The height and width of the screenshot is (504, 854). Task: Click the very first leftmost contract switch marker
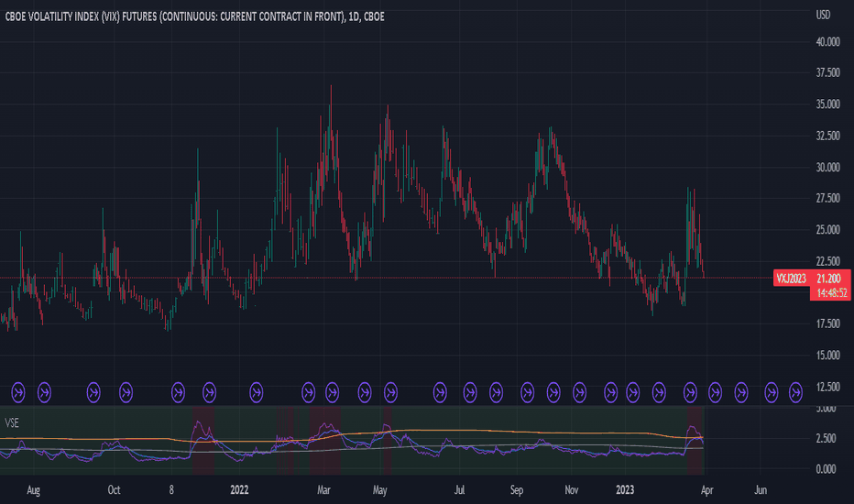coord(18,392)
